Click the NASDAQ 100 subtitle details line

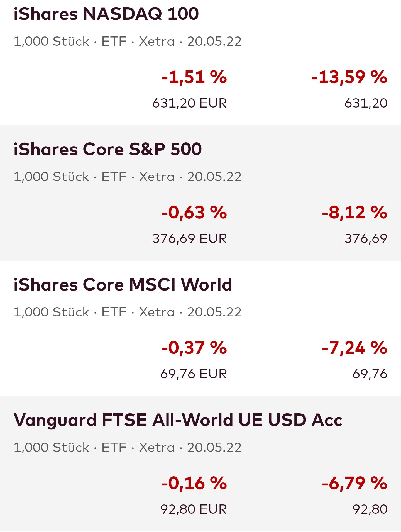[128, 42]
